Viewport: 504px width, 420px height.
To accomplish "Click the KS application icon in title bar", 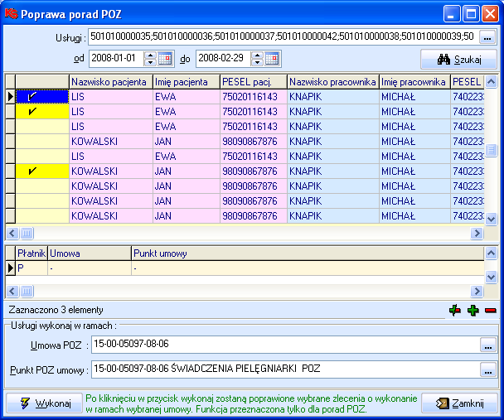I will pyautogui.click(x=11, y=14).
